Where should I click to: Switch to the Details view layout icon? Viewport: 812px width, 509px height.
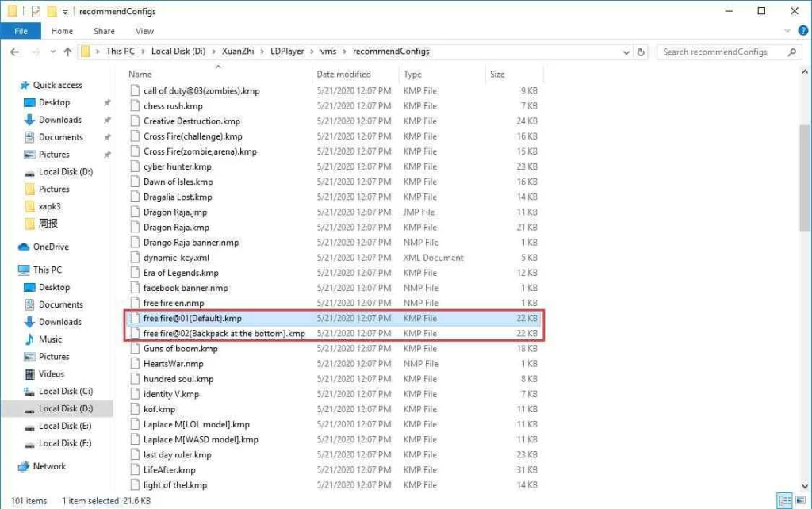click(x=785, y=500)
